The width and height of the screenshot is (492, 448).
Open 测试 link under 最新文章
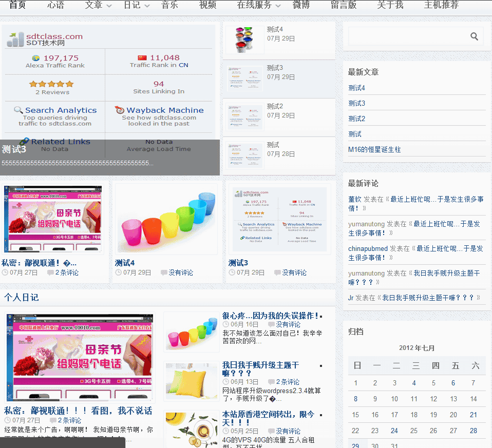(x=355, y=134)
